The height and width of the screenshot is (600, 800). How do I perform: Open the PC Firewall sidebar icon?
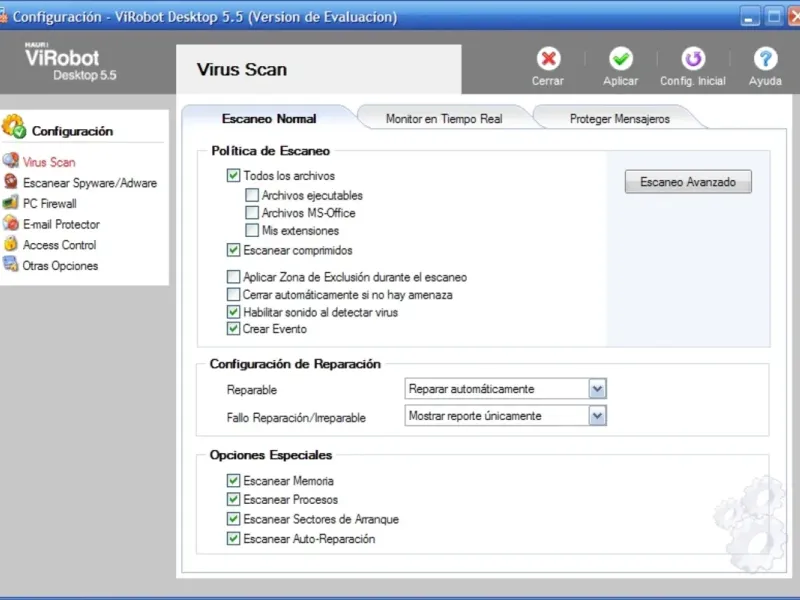click(11, 203)
